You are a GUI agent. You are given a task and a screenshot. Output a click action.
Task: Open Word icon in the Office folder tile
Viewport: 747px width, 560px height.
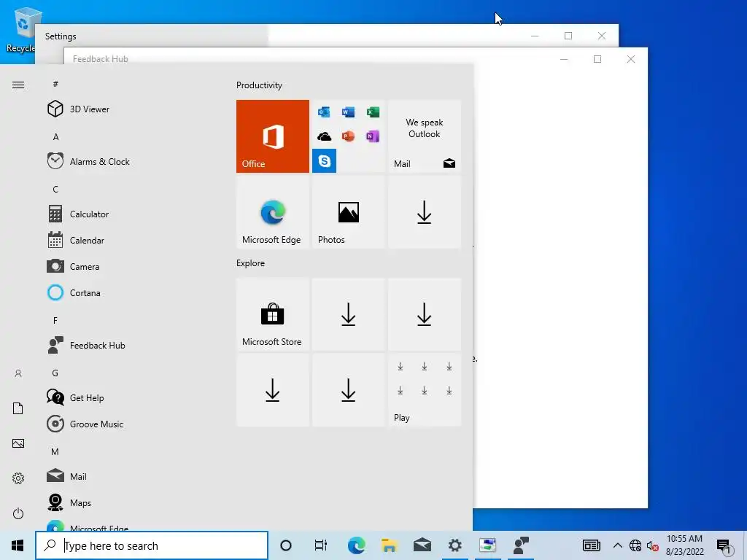point(348,112)
